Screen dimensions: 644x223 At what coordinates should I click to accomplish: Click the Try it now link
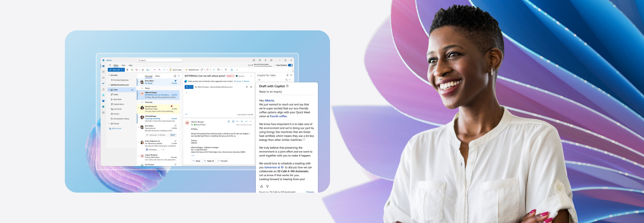237,81
